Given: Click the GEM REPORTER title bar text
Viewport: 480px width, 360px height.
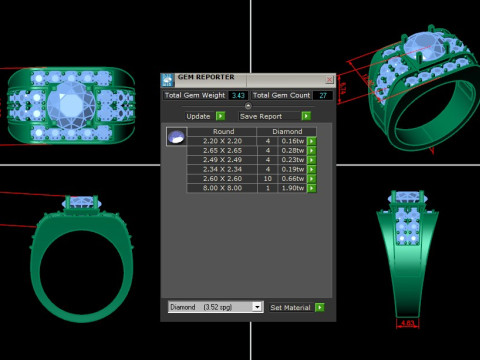Looking at the screenshot, I should [206, 77].
